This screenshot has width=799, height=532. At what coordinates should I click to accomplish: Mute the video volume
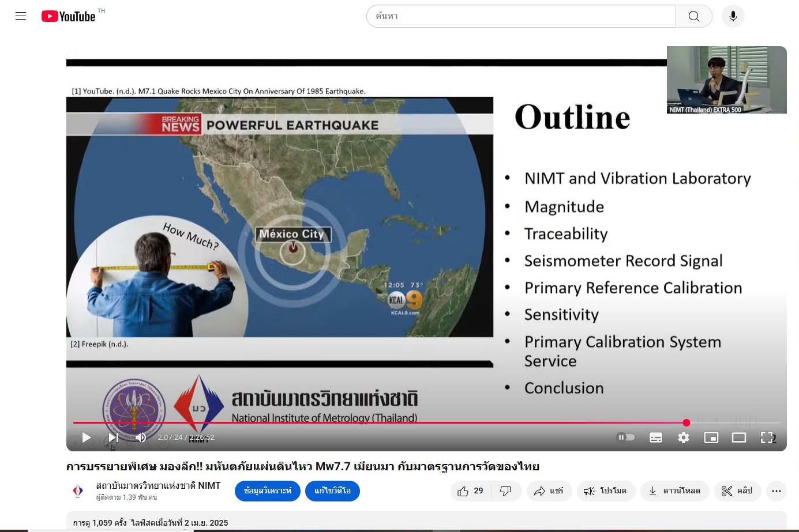click(140, 437)
